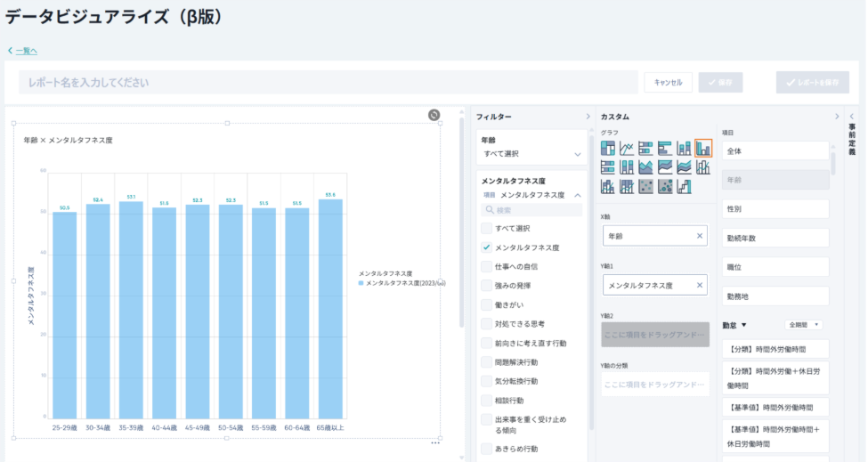Check the すべて選択 checkbox
This screenshot has height=462, width=868.
coord(486,228)
